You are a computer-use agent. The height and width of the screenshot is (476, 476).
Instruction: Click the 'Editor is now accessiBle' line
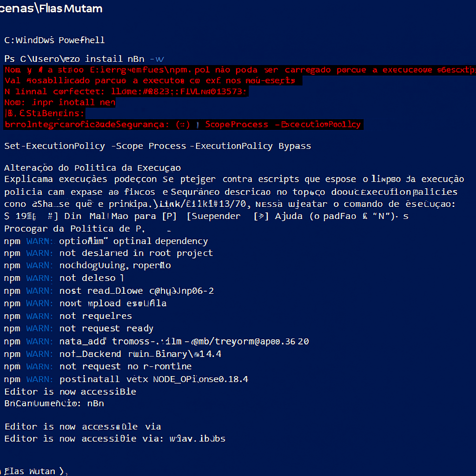pyautogui.click(x=70, y=392)
